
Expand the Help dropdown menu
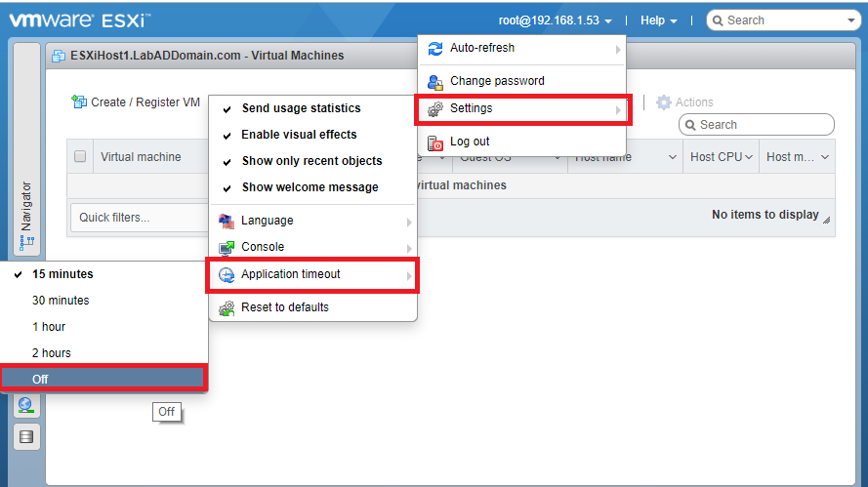(x=659, y=20)
